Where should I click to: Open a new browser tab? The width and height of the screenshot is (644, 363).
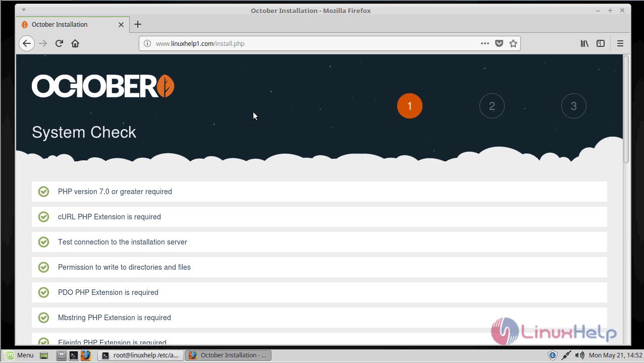point(138,24)
